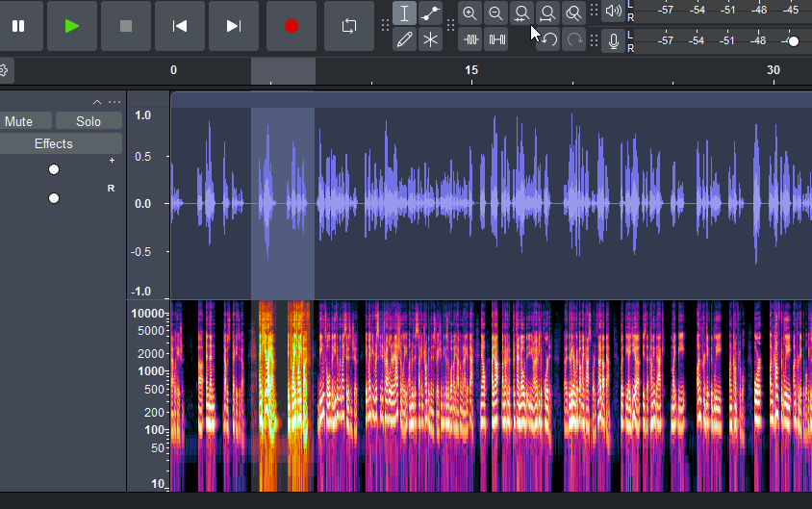Pause playback with the Pause button
The height and width of the screenshot is (509, 812).
(18, 26)
